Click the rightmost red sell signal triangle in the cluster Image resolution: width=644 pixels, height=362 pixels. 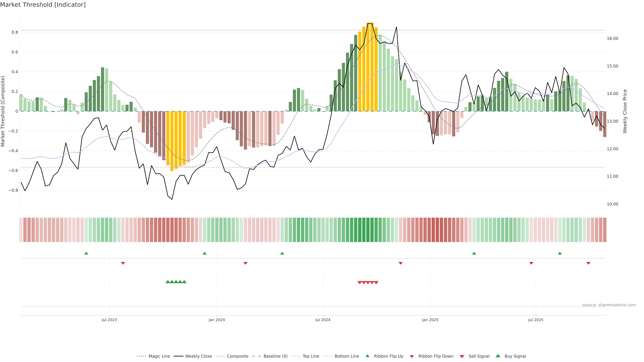[376, 283]
